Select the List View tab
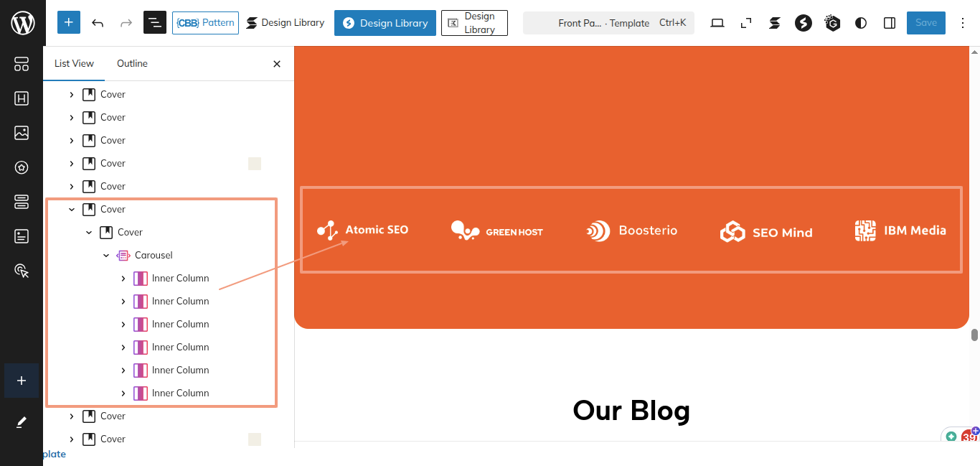The image size is (980, 466). pos(74,63)
